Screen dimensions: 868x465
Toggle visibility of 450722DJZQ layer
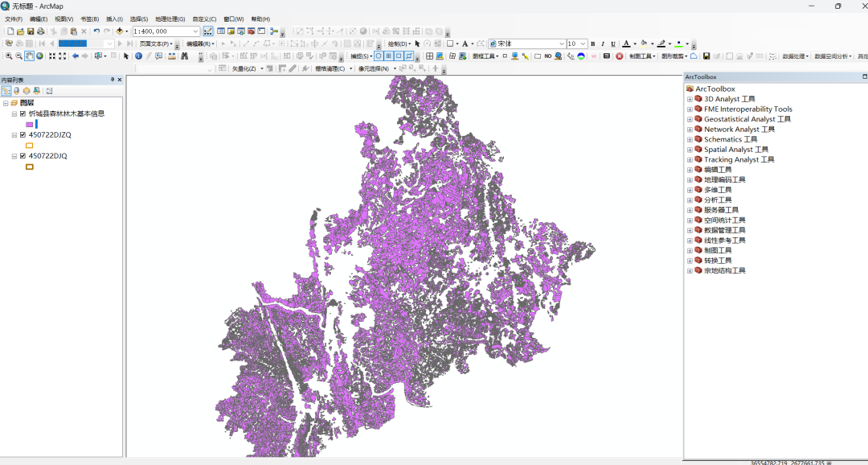23,134
